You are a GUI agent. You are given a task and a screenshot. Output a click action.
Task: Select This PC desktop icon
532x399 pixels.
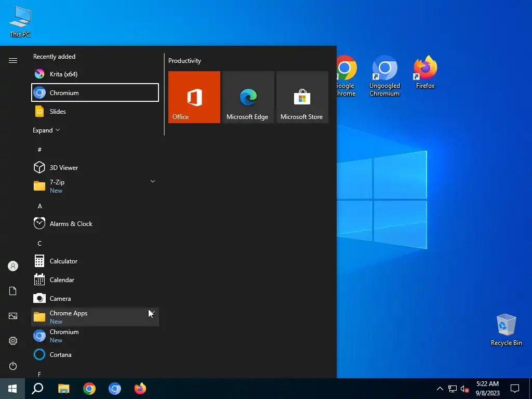click(20, 21)
